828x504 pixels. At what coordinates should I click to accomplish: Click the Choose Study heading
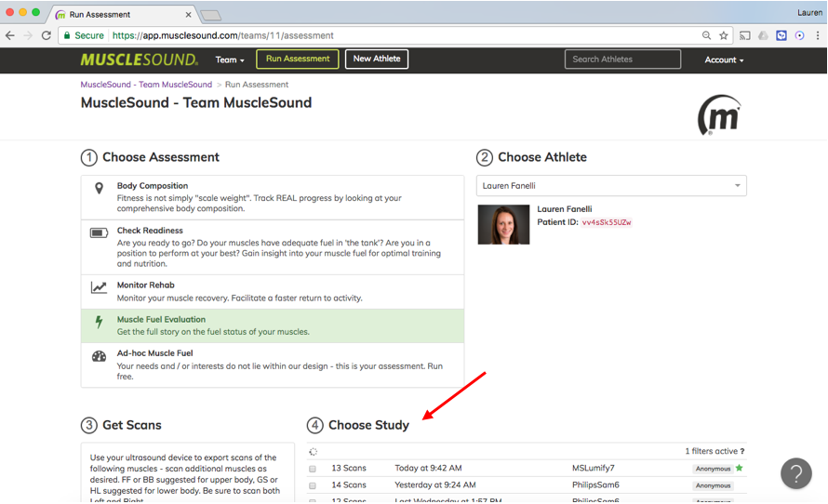(x=368, y=425)
